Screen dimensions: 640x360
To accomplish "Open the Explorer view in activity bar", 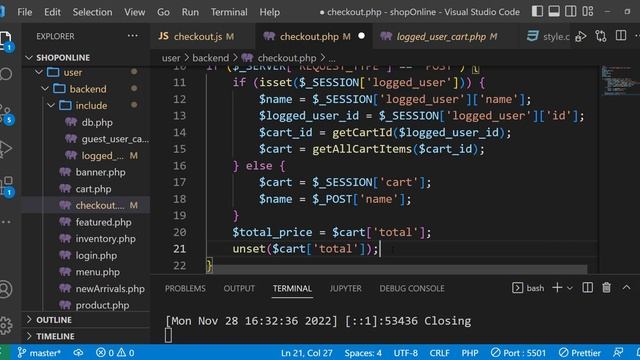I will 6,40.
